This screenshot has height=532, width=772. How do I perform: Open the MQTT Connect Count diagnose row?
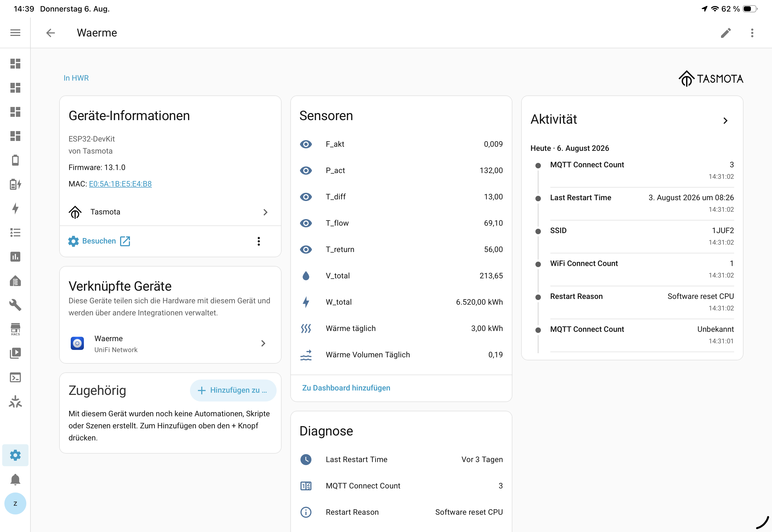[401, 486]
